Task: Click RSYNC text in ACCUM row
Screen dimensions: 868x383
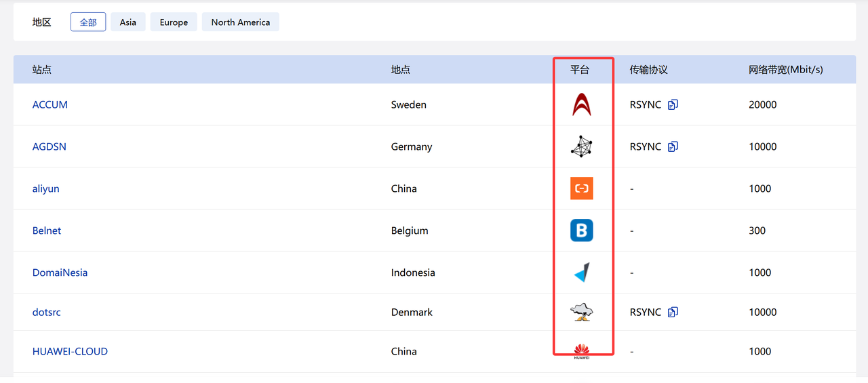Action: pyautogui.click(x=646, y=104)
